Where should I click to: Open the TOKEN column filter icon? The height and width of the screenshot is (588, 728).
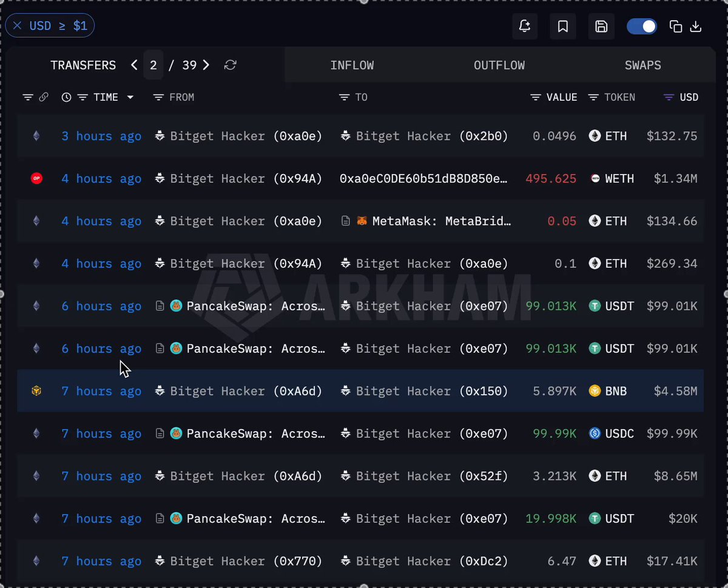pyautogui.click(x=594, y=97)
